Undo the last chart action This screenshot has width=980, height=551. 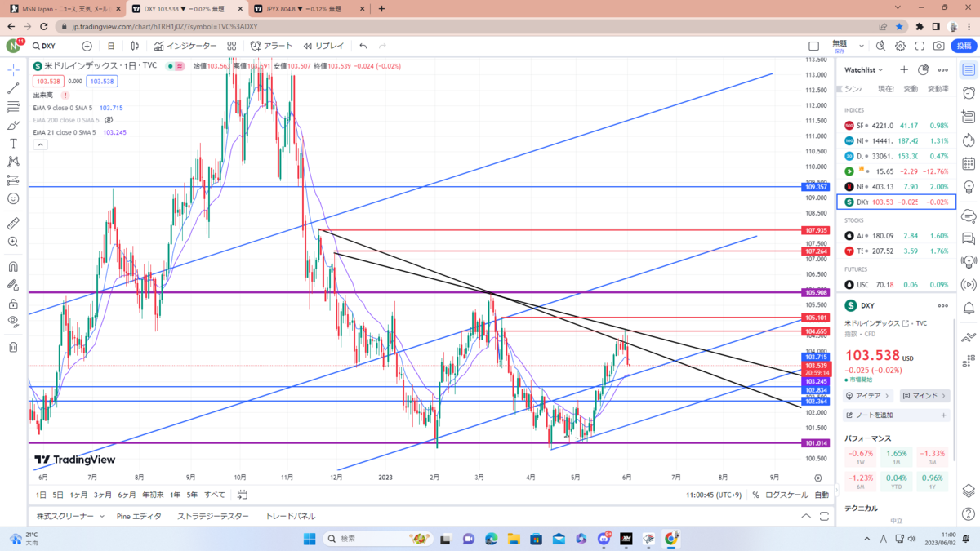tap(363, 47)
